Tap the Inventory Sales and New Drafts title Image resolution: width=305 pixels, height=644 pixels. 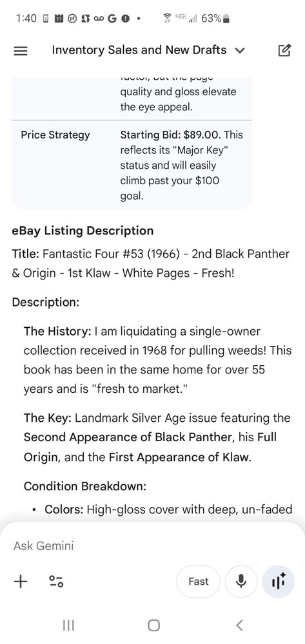coord(139,50)
